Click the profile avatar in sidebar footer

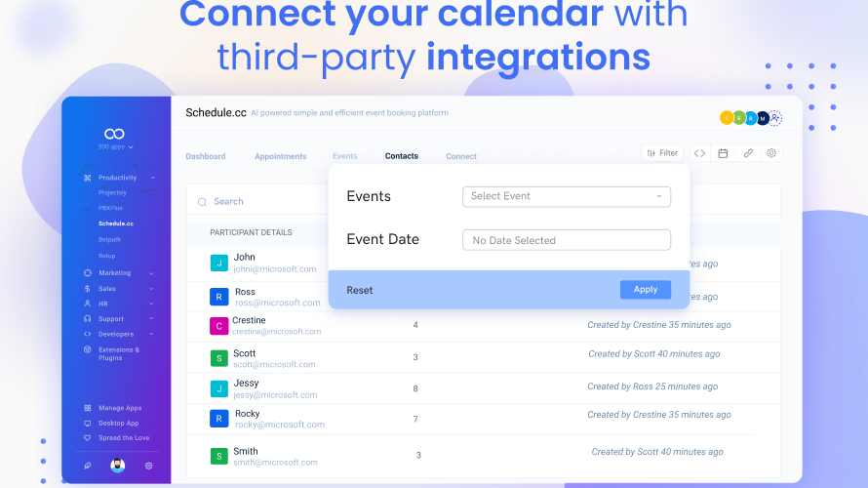[x=118, y=466]
